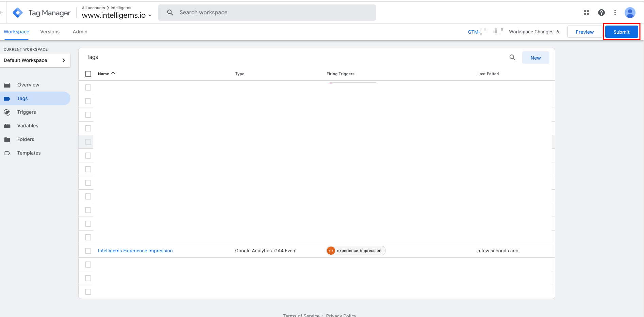
Task: Click the user account avatar
Action: pyautogui.click(x=630, y=13)
